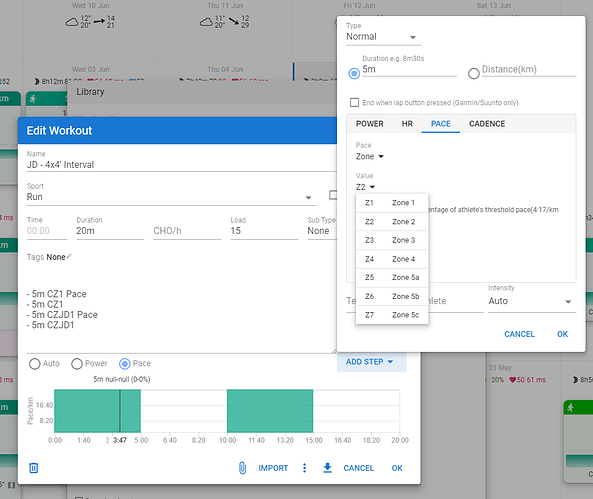The width and height of the screenshot is (593, 499).
Task: Click the ADD STEP button
Action: point(371,362)
